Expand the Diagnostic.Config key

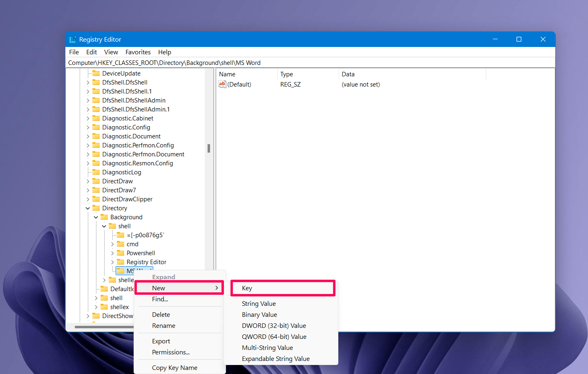(88, 127)
